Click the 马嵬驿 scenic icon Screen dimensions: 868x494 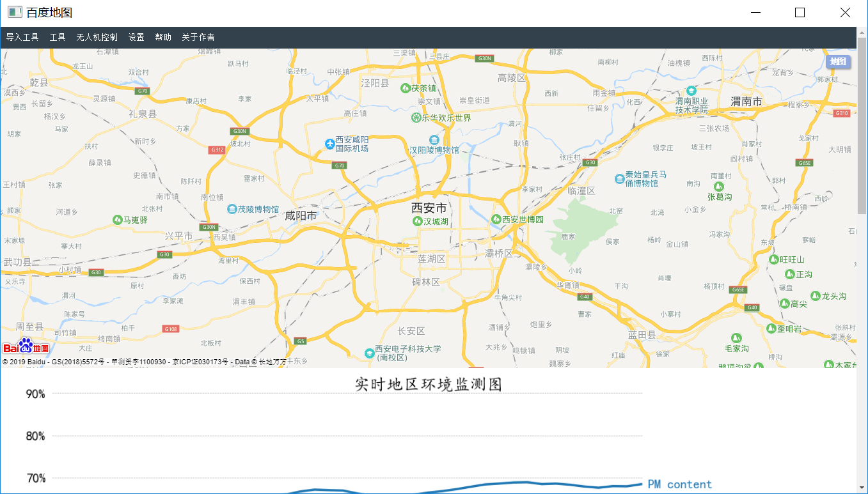[117, 220]
